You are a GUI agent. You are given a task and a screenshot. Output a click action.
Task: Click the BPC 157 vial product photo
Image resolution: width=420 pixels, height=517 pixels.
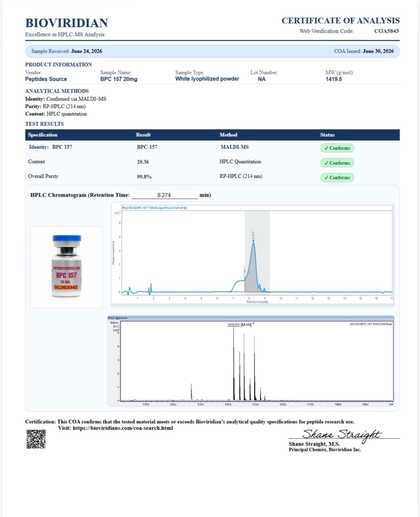coord(66,266)
